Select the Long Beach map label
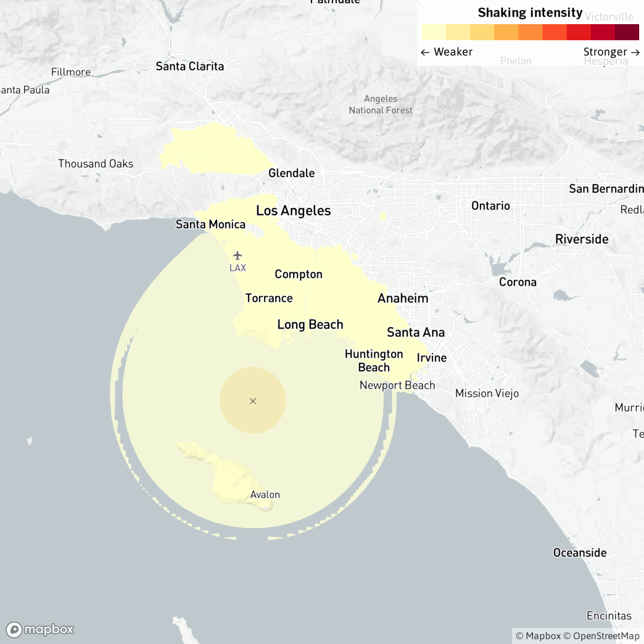This screenshot has height=644, width=644. point(310,325)
